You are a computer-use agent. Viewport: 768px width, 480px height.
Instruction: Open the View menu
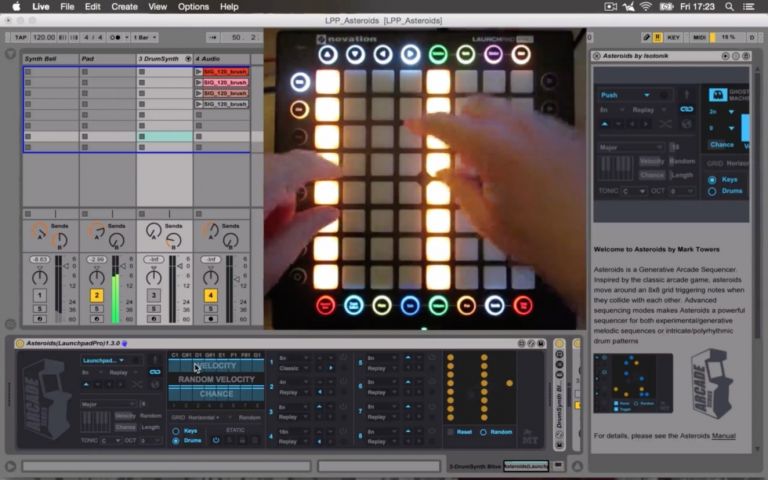tap(157, 7)
